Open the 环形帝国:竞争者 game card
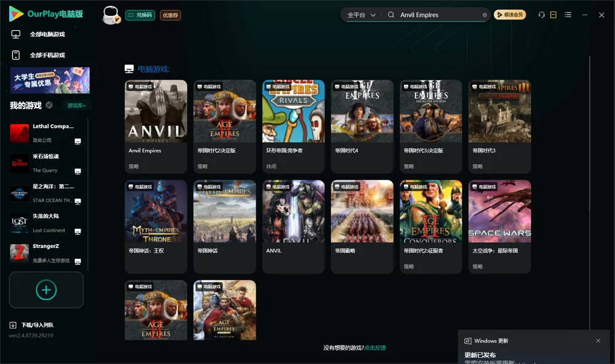 293,126
